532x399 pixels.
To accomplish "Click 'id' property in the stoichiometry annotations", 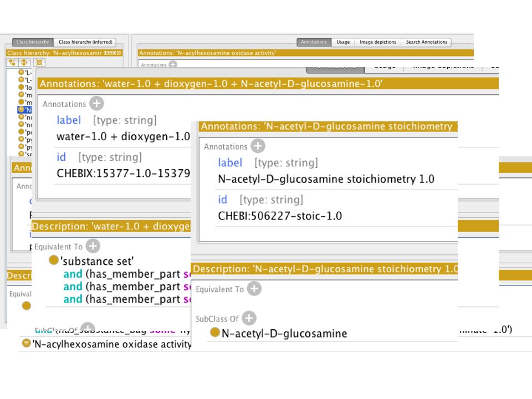I will pos(223,199).
